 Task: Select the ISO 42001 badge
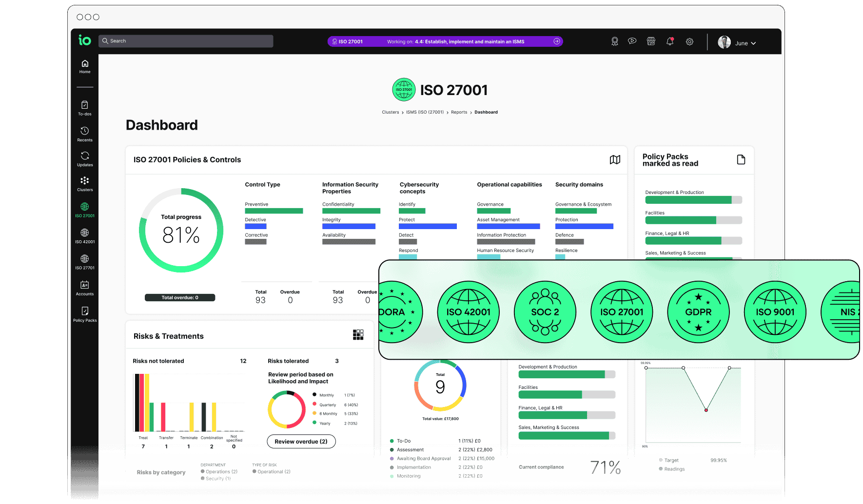(468, 312)
